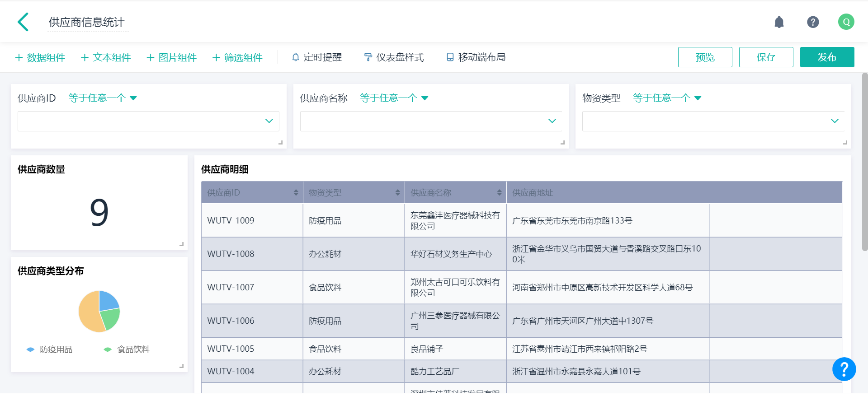This screenshot has width=868, height=396.
Task: Click the 预览 button
Action: [704, 57]
